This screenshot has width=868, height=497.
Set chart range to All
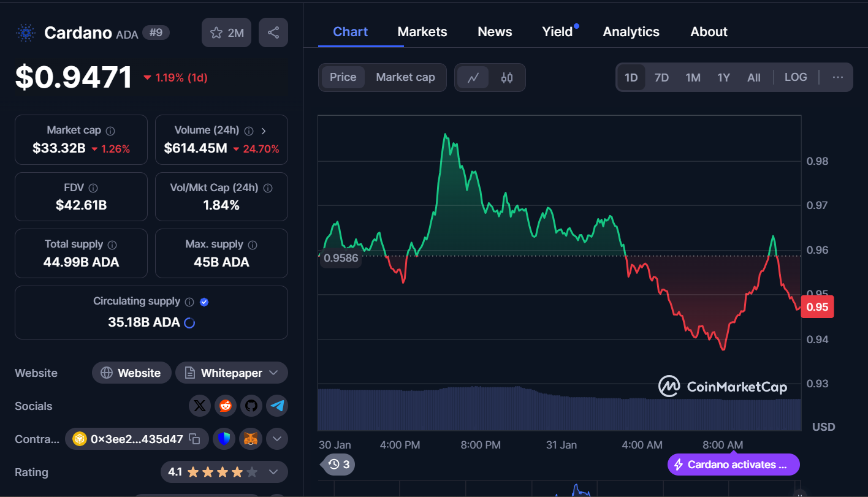(x=754, y=78)
